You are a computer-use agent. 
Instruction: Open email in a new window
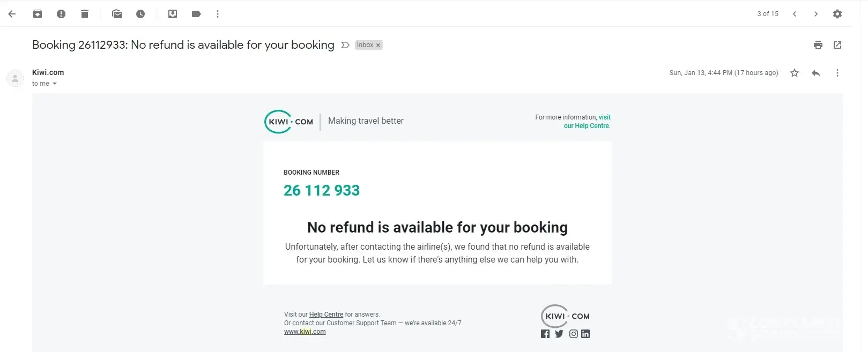(837, 45)
